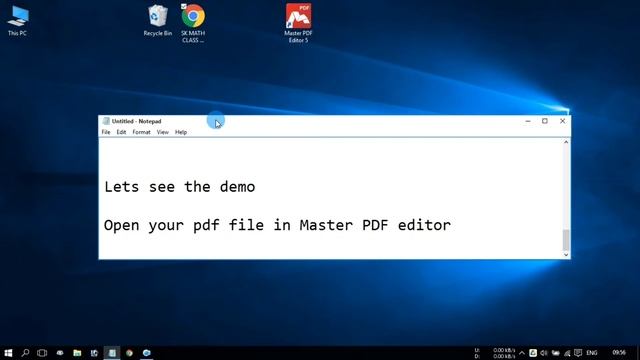Click the ENG language indicator
640x360 pixels.
click(x=592, y=353)
